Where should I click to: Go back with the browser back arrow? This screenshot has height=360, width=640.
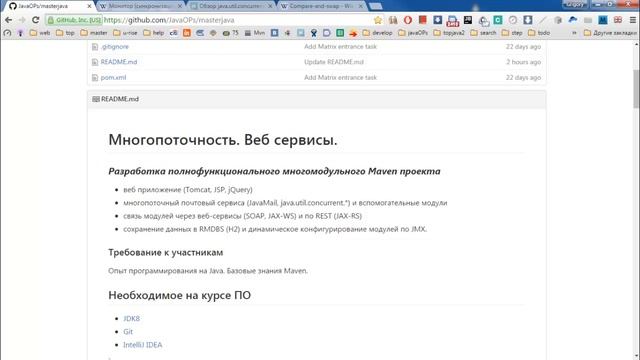8,20
